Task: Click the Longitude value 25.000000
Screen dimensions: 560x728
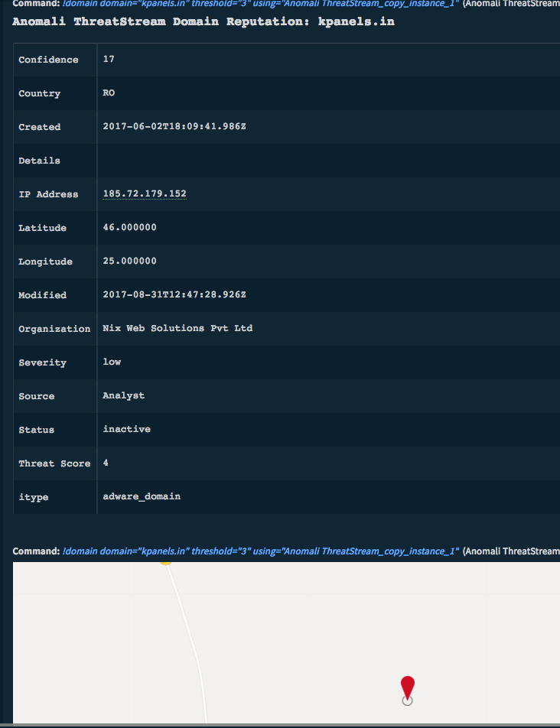Action: coord(129,262)
